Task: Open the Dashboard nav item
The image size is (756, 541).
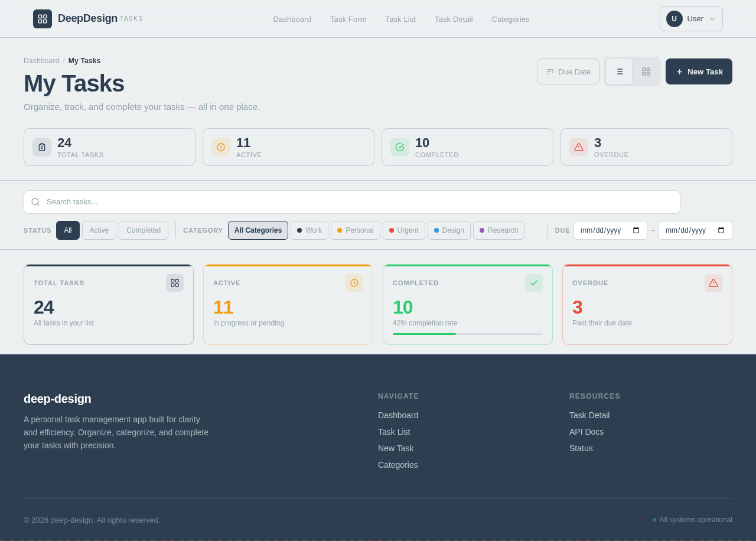Action: (x=292, y=19)
